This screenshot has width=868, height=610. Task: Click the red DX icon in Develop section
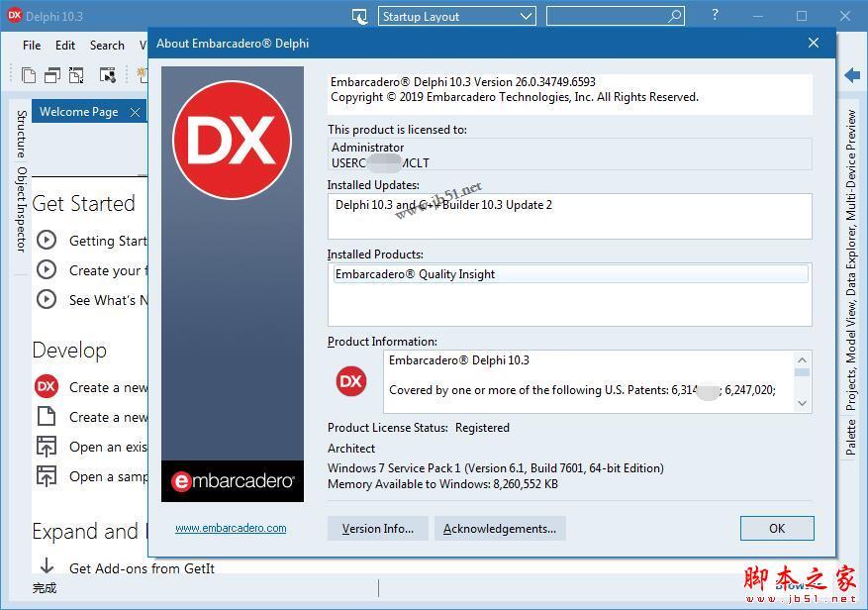[x=47, y=386]
